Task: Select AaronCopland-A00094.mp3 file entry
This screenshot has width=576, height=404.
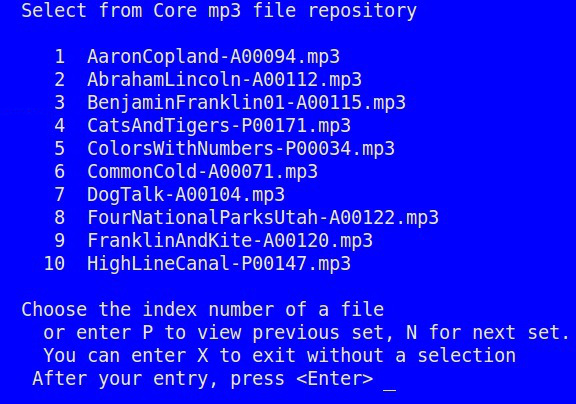Action: (x=213, y=57)
